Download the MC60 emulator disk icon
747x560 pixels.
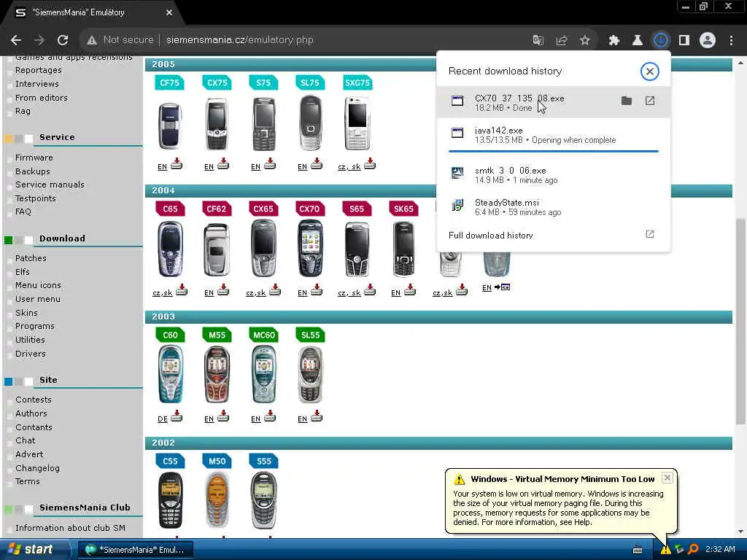270,416
